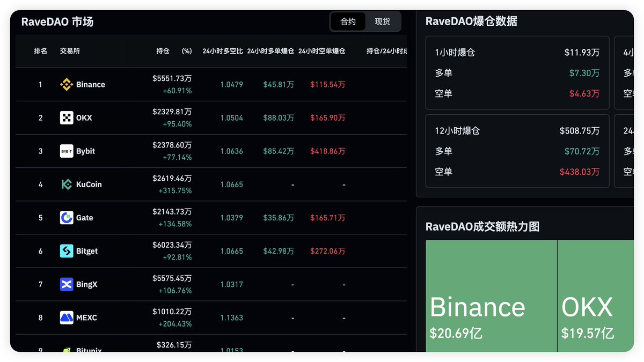Click the Bybit logo icon

(x=66, y=151)
